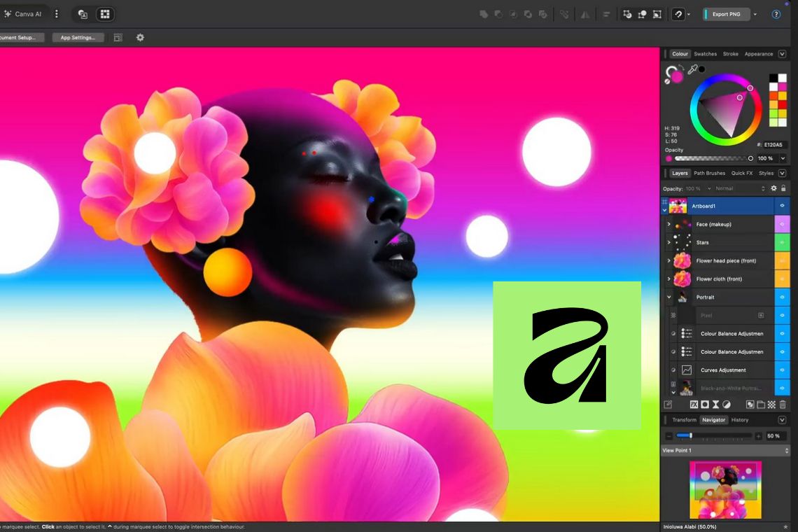The width and height of the screenshot is (798, 532).
Task: Delete layer using the trash icon
Action: point(783,405)
